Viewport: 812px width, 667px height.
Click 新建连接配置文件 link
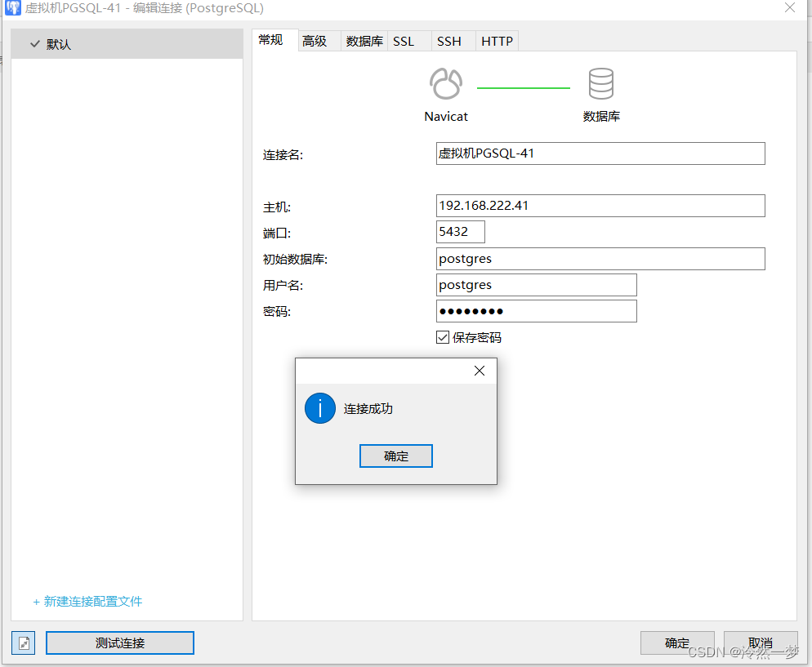[87, 602]
